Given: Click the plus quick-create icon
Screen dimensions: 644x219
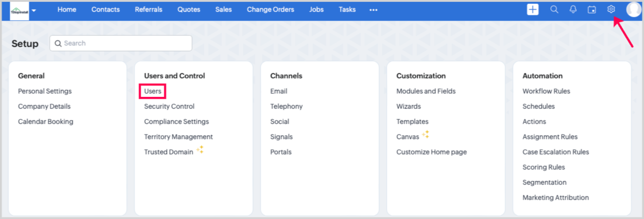Looking at the screenshot, I should click(533, 10).
